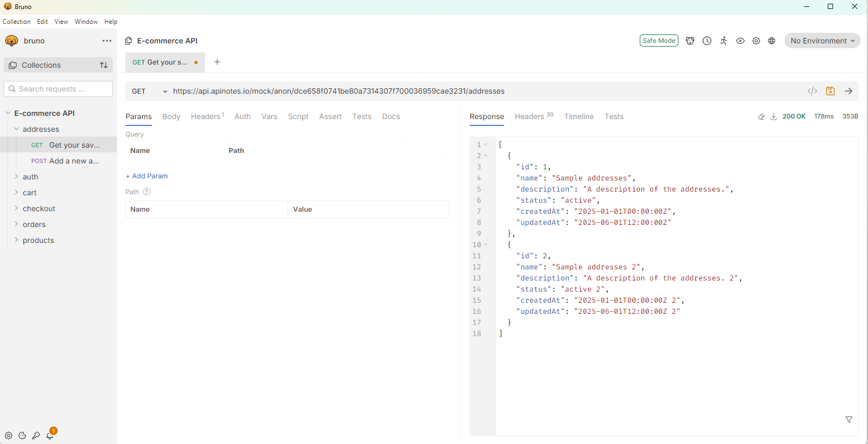This screenshot has height=444, width=868.
Task: Open the Cookies icon in the footer
Action: coord(22,436)
